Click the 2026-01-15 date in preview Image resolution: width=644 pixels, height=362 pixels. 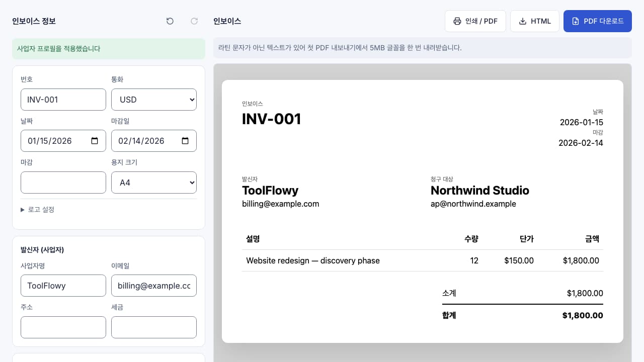coord(582,122)
